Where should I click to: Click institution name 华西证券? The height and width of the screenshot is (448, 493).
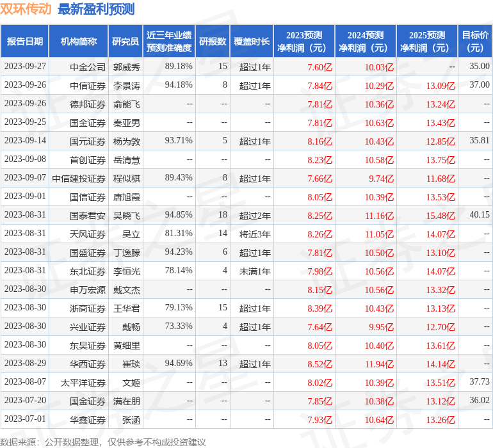click(x=88, y=364)
